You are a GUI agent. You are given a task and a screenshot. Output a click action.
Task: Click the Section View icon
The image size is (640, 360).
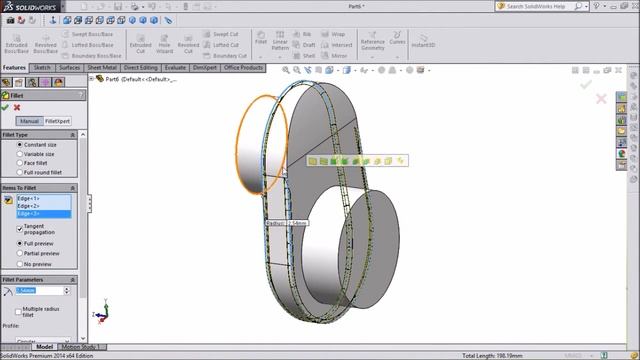pos(319,70)
